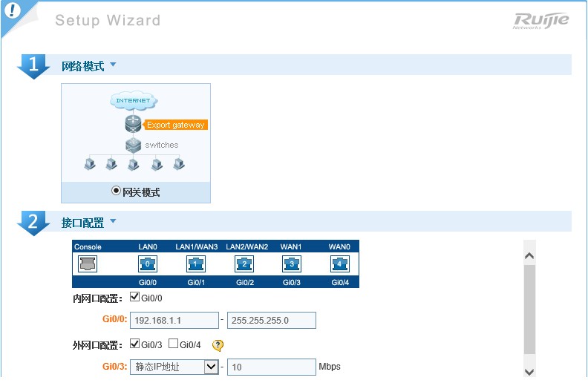Click the Export gateway router icon
Viewport: 588px width, 386px height.
[x=133, y=124]
